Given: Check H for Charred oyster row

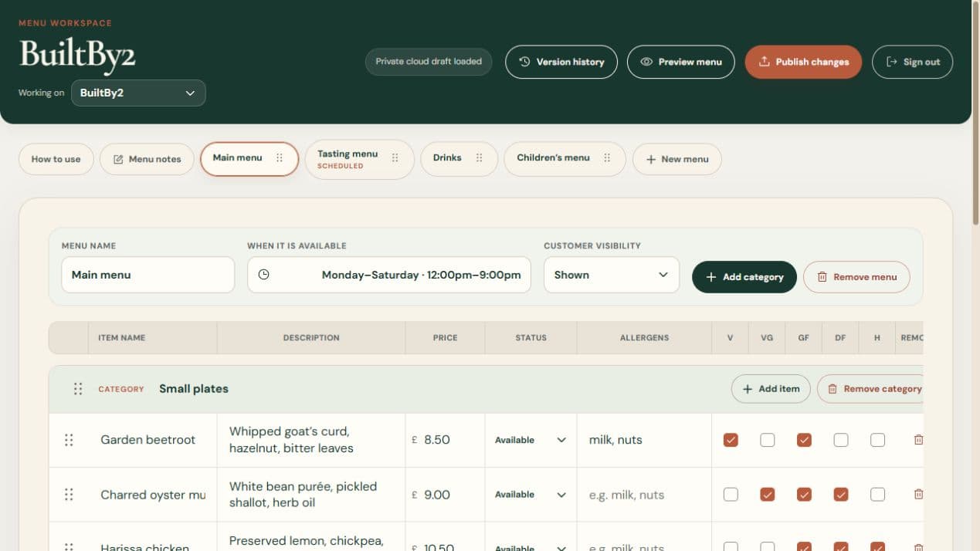Looking at the screenshot, I should coord(877,495).
